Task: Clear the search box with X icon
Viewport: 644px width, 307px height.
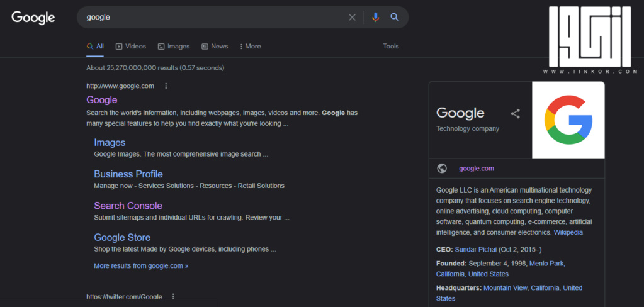Action: pos(352,17)
